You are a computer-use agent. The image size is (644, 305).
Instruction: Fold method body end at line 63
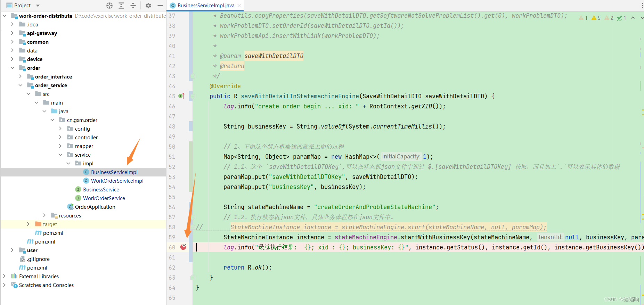click(x=193, y=278)
